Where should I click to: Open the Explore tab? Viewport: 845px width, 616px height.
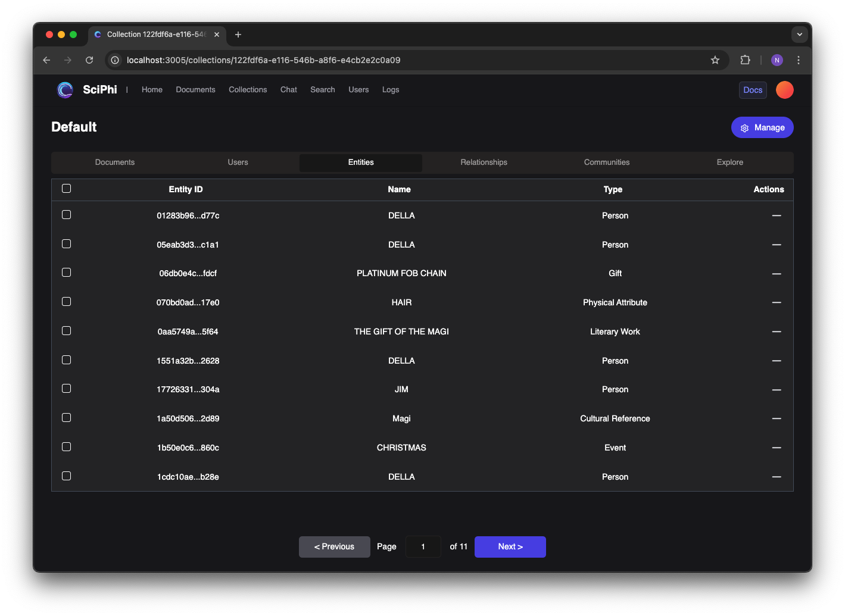[x=730, y=162]
